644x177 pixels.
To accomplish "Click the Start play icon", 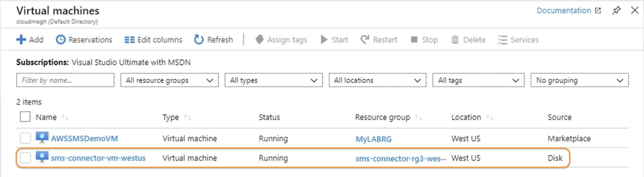I will coord(324,39).
